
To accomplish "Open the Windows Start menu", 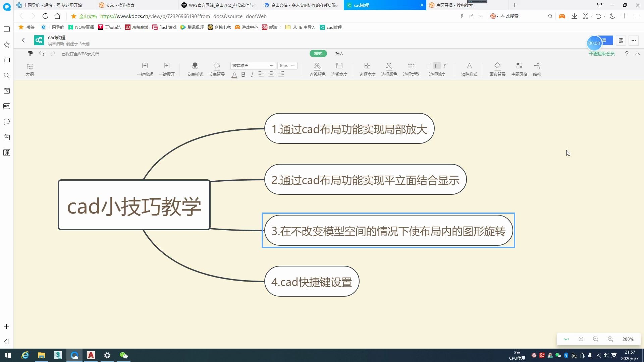I will [x=8, y=355].
